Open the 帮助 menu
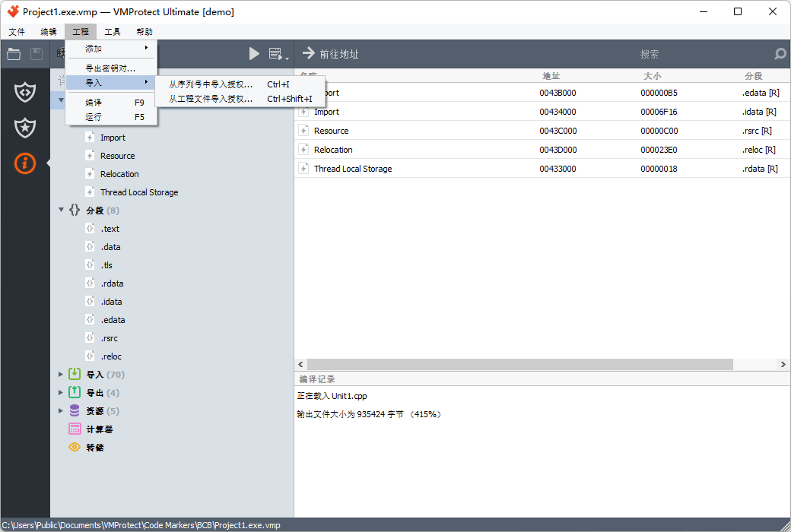 (x=145, y=32)
